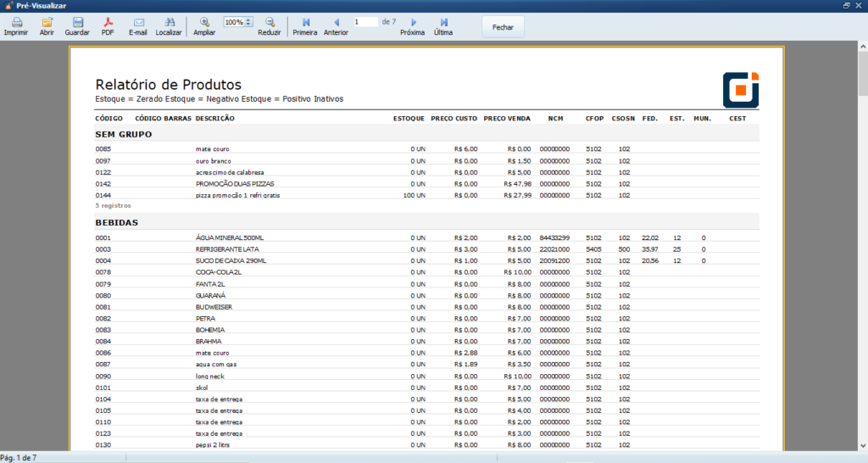The height and width of the screenshot is (463, 868).
Task: Click the zoom percentage spinner arrows
Action: pos(248,22)
